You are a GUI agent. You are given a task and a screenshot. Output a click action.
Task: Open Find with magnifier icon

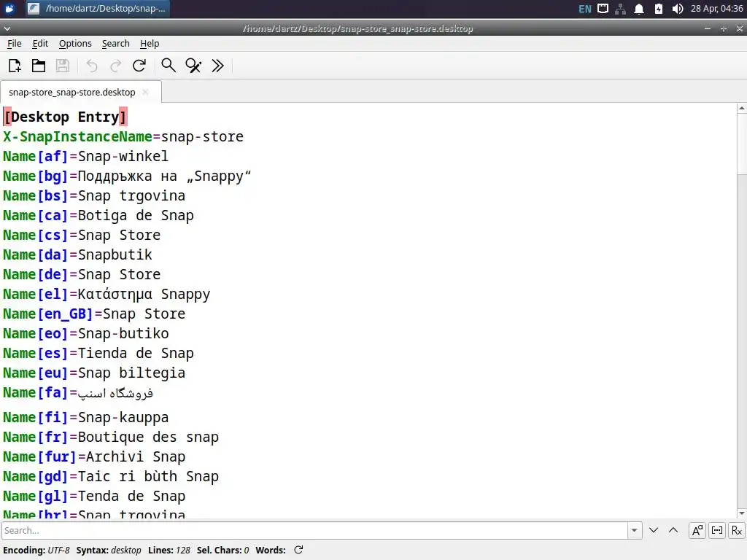pyautogui.click(x=169, y=66)
